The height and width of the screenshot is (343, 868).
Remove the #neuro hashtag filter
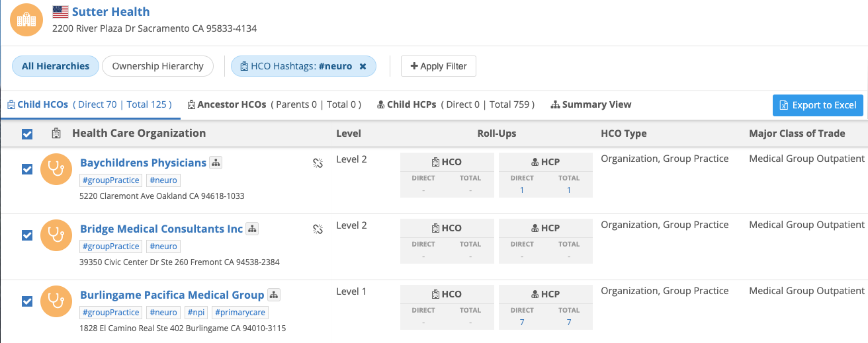(x=363, y=66)
